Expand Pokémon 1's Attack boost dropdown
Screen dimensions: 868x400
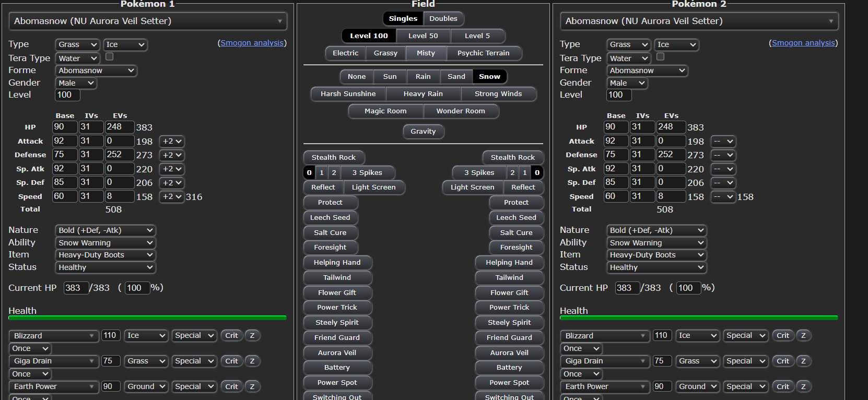click(x=172, y=142)
